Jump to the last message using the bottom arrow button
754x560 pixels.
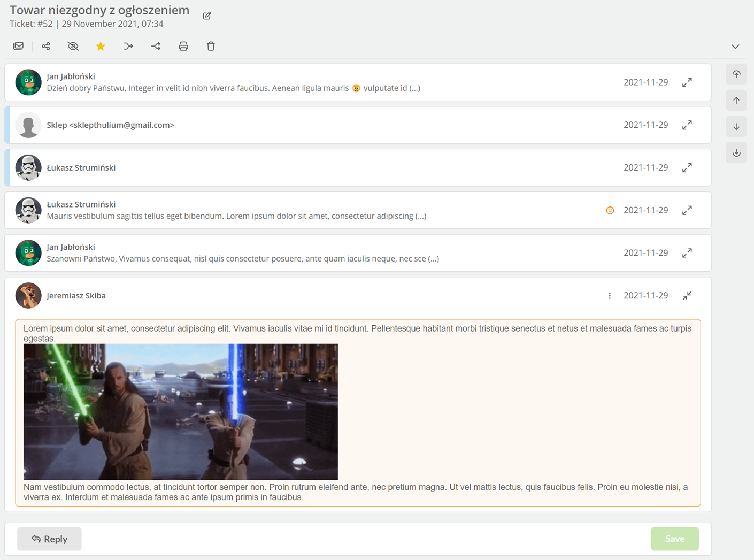(x=736, y=153)
